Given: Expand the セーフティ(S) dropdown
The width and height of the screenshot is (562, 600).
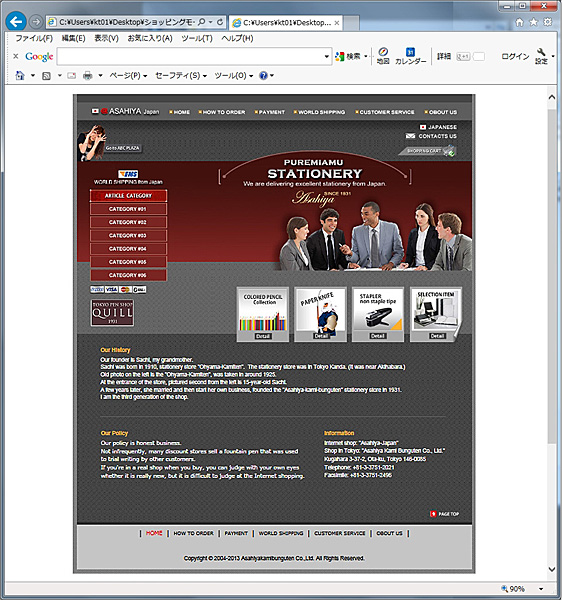Looking at the screenshot, I should click(x=181, y=75).
